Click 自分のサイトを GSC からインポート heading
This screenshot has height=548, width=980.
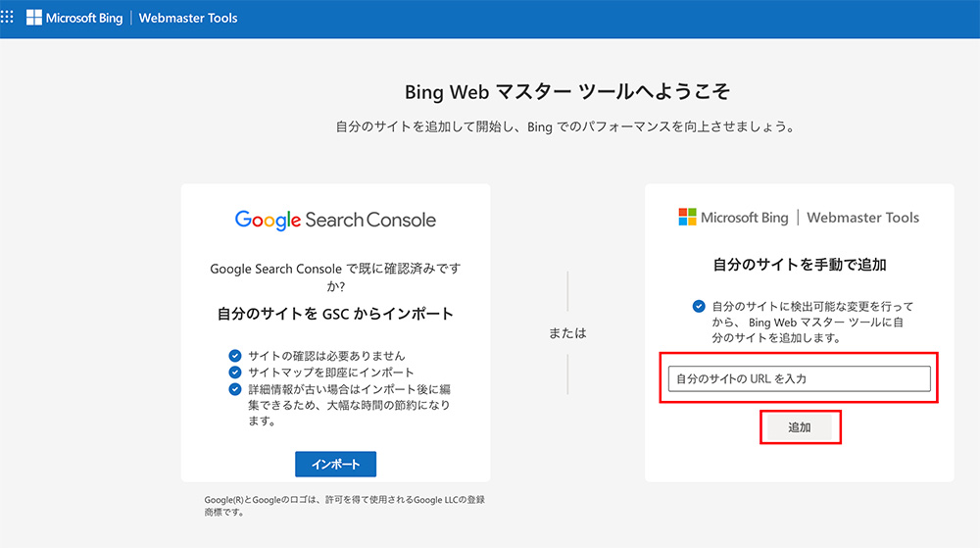point(335,314)
